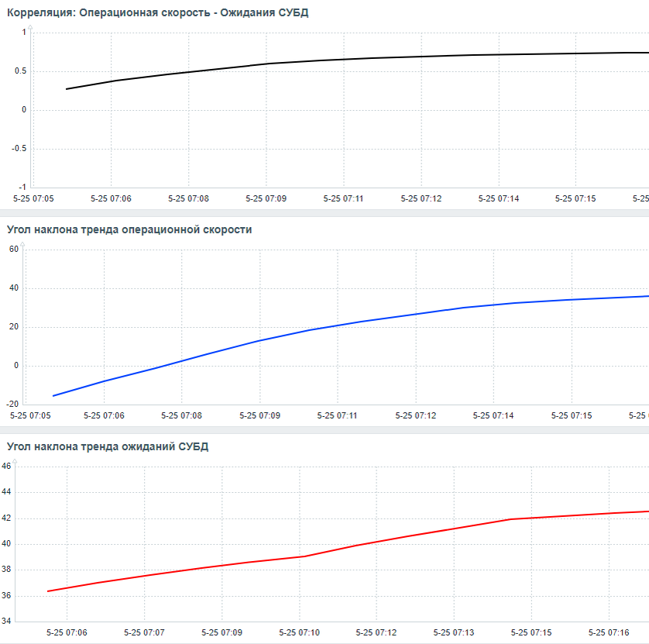Screen dimensions: 649x644
Task: Select '5-25 07:08' label under correlation chart
Action: pos(189,199)
